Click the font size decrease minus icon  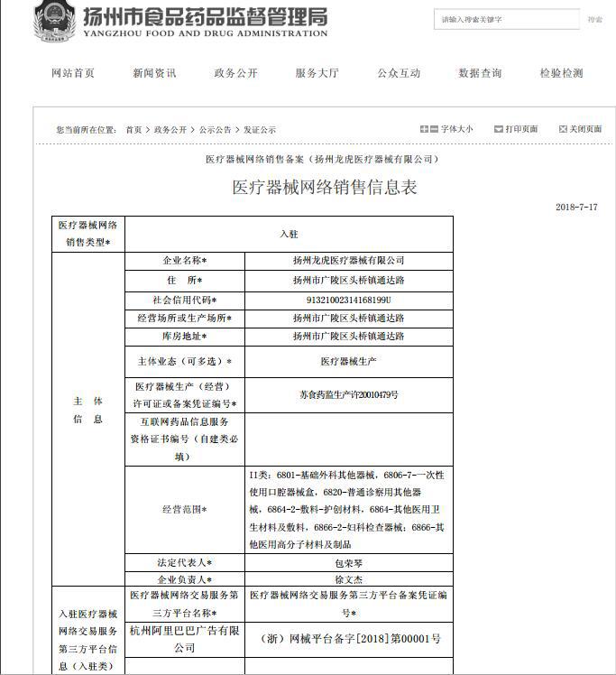434,129
